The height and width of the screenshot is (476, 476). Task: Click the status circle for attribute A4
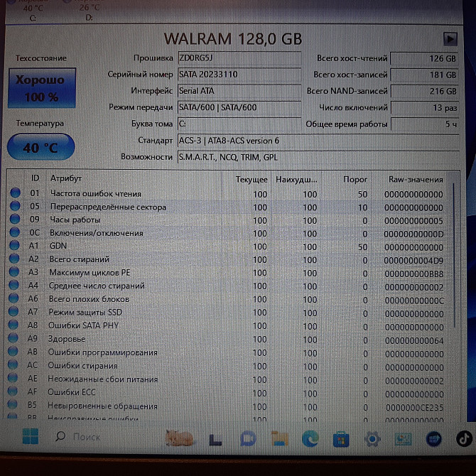[13, 285]
